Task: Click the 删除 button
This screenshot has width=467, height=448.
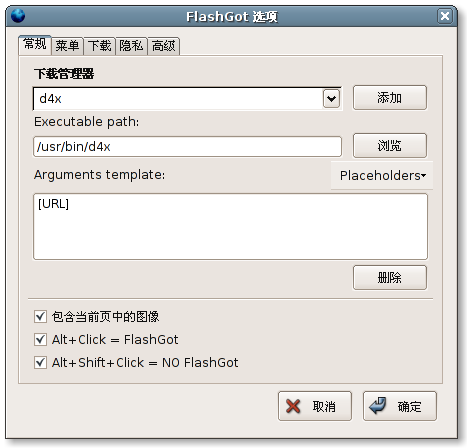Action: pyautogui.click(x=390, y=278)
